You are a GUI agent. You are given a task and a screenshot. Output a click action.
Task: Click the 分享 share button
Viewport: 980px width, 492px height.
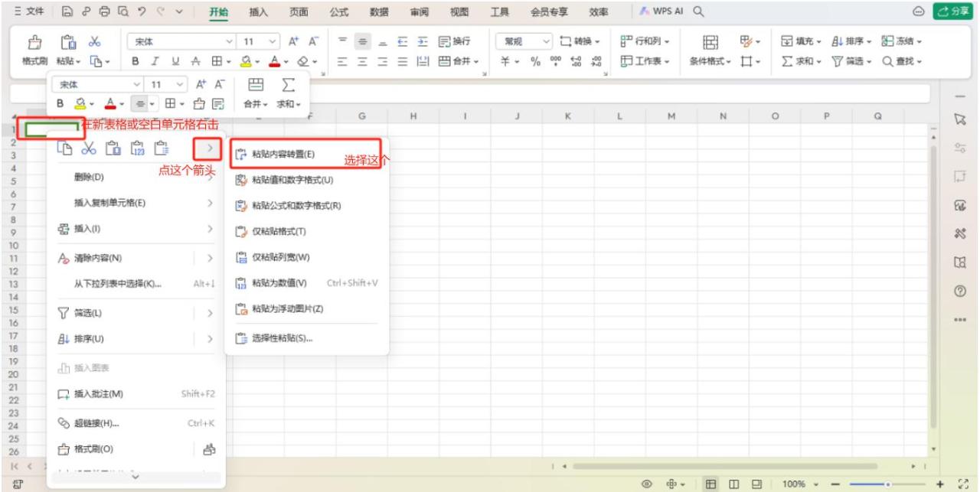point(952,12)
